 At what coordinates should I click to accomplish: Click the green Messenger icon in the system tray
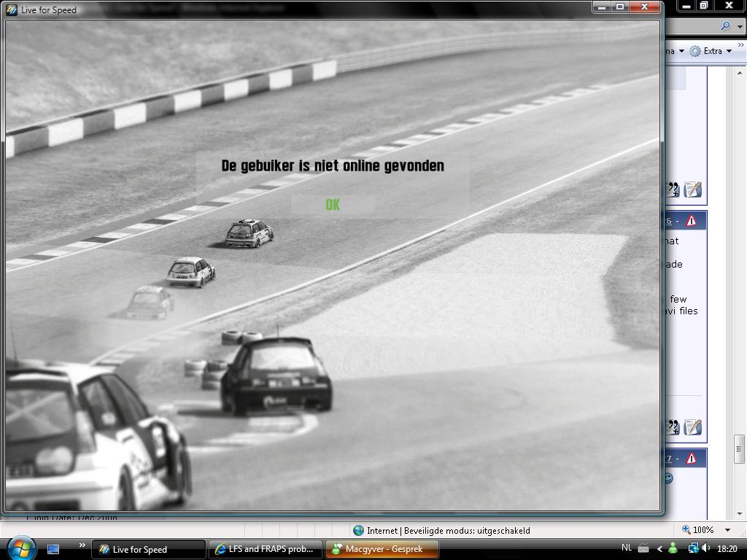click(673, 548)
